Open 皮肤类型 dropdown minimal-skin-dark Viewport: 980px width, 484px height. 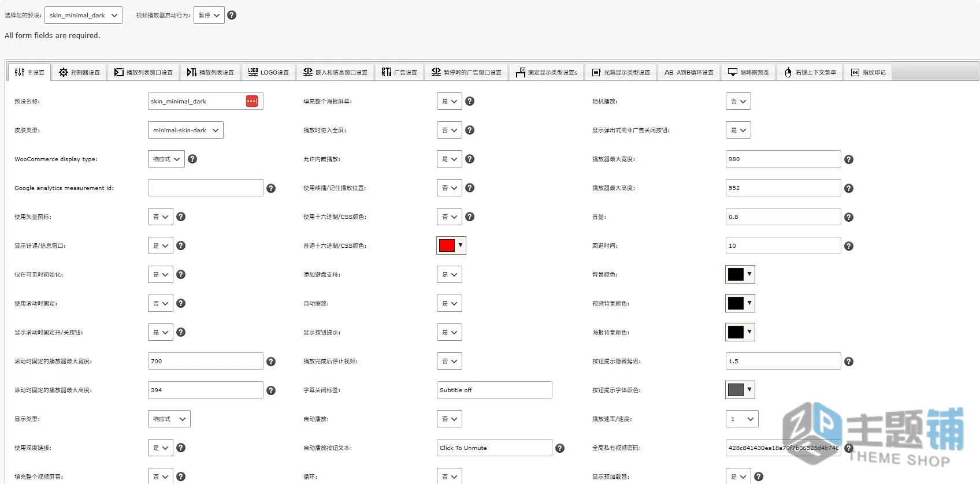click(x=185, y=130)
